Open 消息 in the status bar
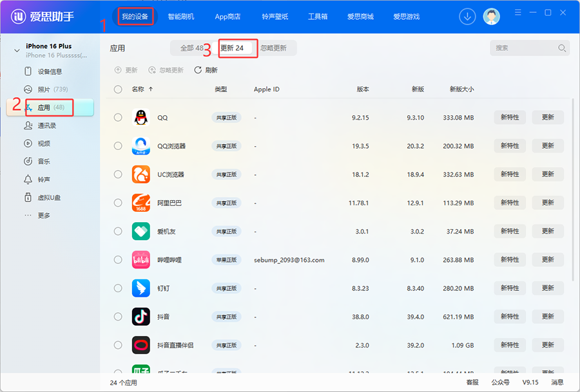580x392 pixels. coord(557,382)
